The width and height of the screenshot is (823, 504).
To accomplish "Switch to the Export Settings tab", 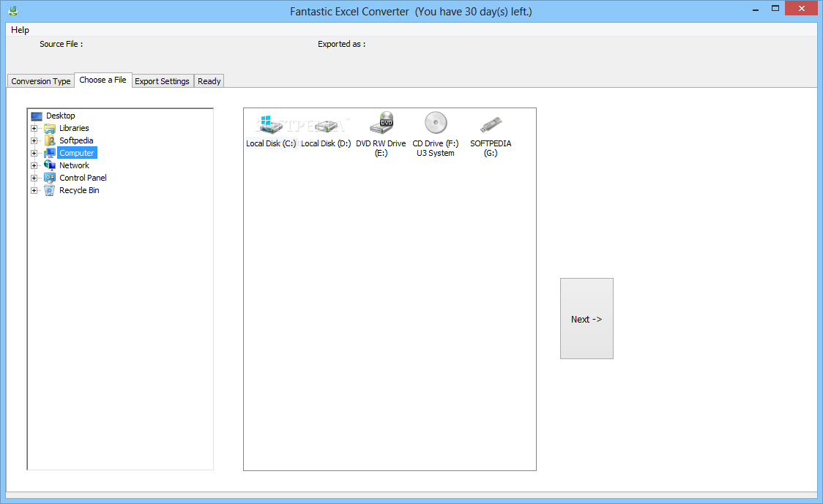I will [163, 81].
